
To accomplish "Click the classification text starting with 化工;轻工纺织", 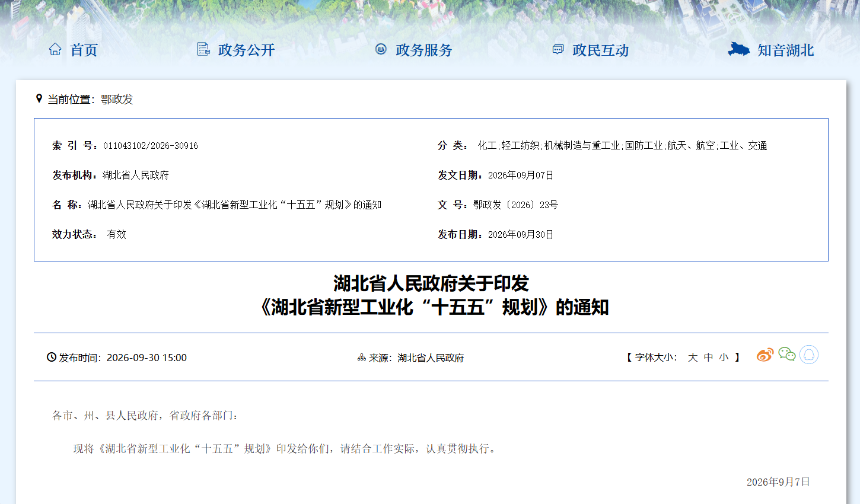I will click(622, 145).
